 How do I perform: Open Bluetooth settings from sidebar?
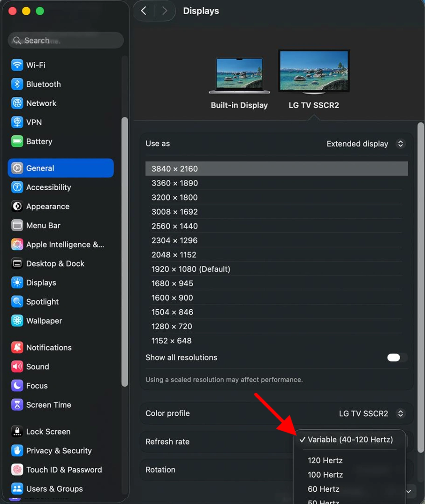point(43,84)
